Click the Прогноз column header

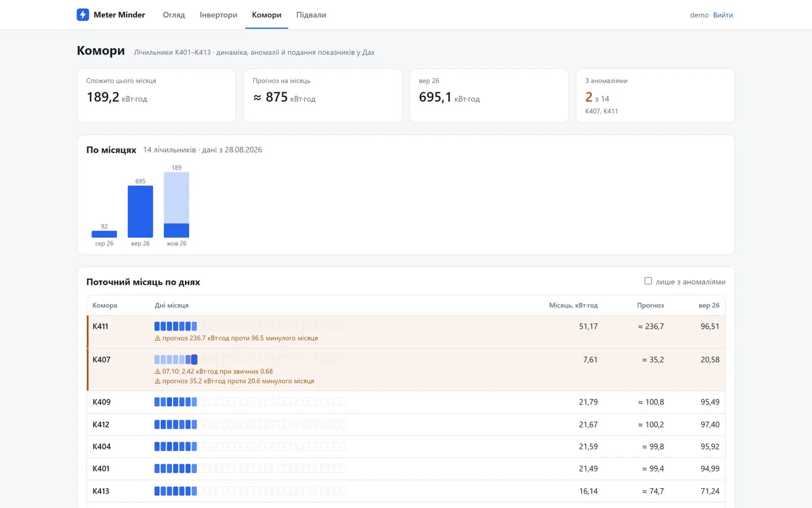(650, 305)
